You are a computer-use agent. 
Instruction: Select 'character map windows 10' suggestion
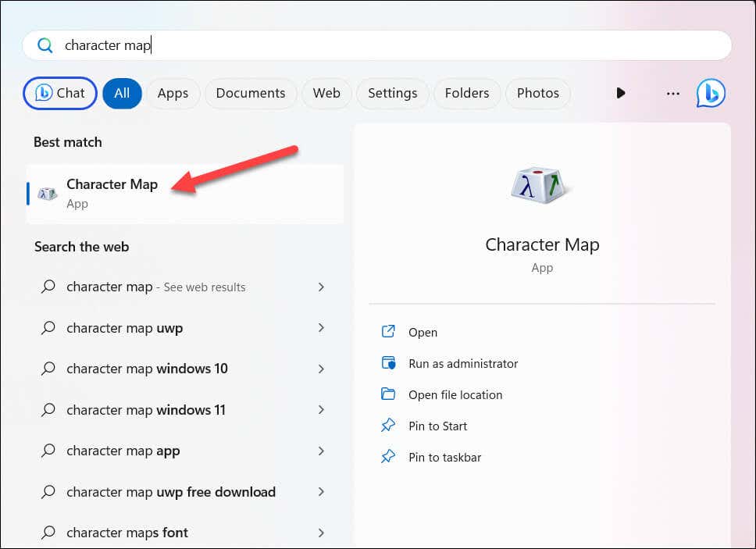[185, 369]
